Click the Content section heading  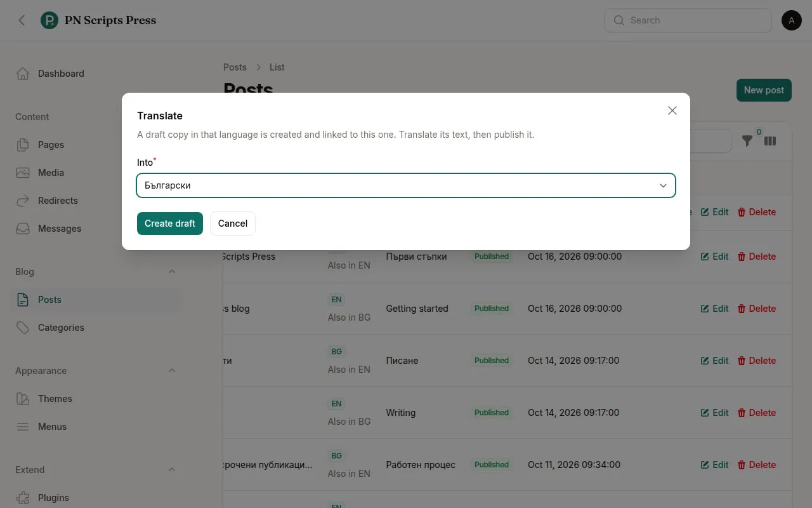[32, 117]
